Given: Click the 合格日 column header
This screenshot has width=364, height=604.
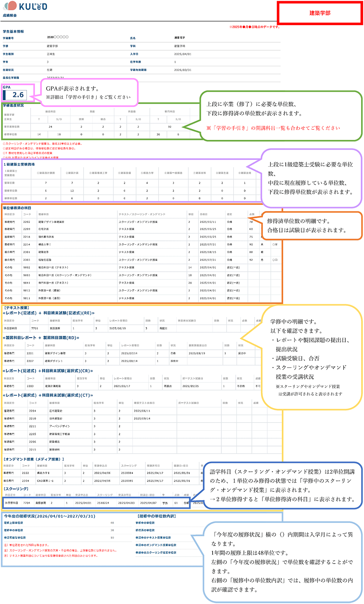Looking at the screenshot, I should tap(203, 214).
